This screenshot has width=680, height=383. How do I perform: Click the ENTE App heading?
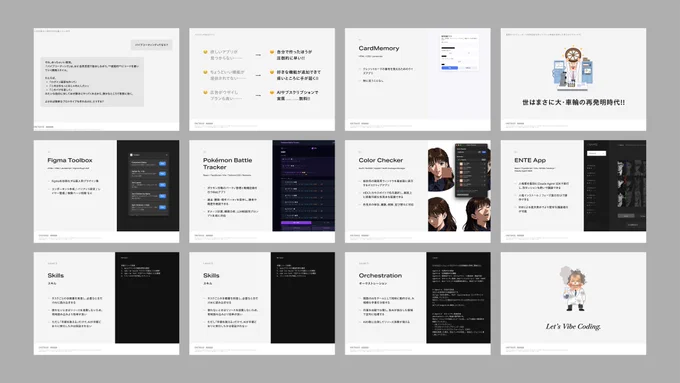point(530,160)
